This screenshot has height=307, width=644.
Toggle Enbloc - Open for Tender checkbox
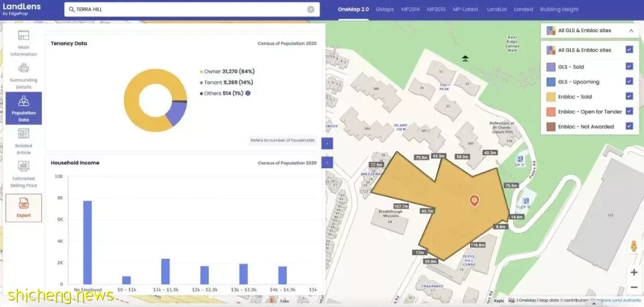pos(629,111)
